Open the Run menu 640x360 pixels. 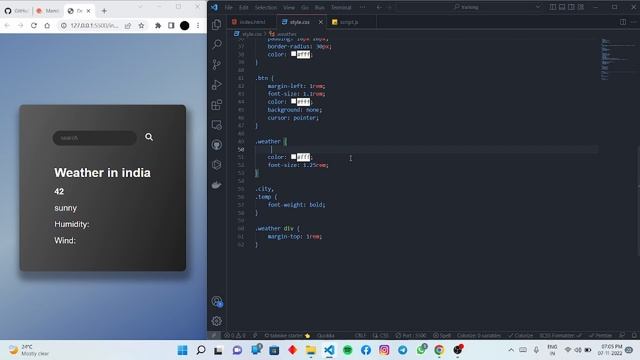click(320, 7)
